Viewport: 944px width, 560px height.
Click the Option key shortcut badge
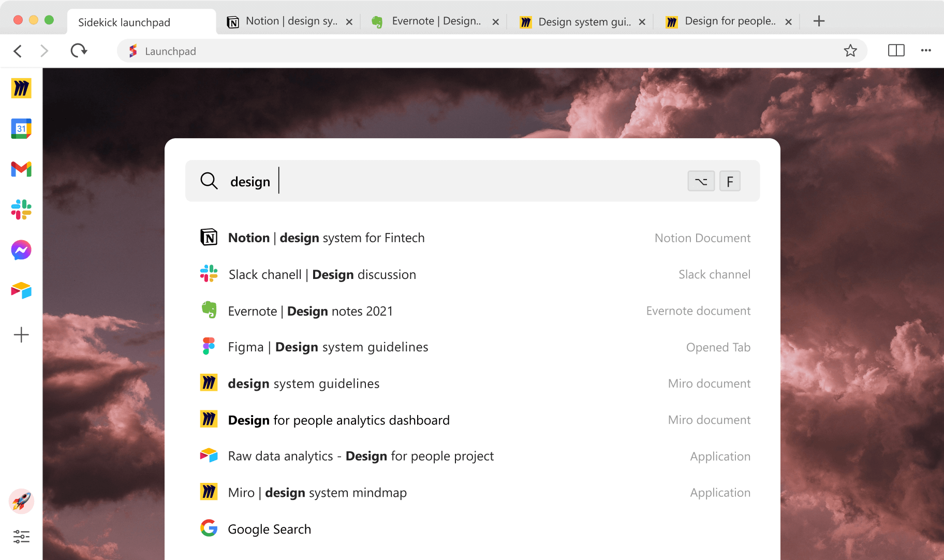coord(701,181)
